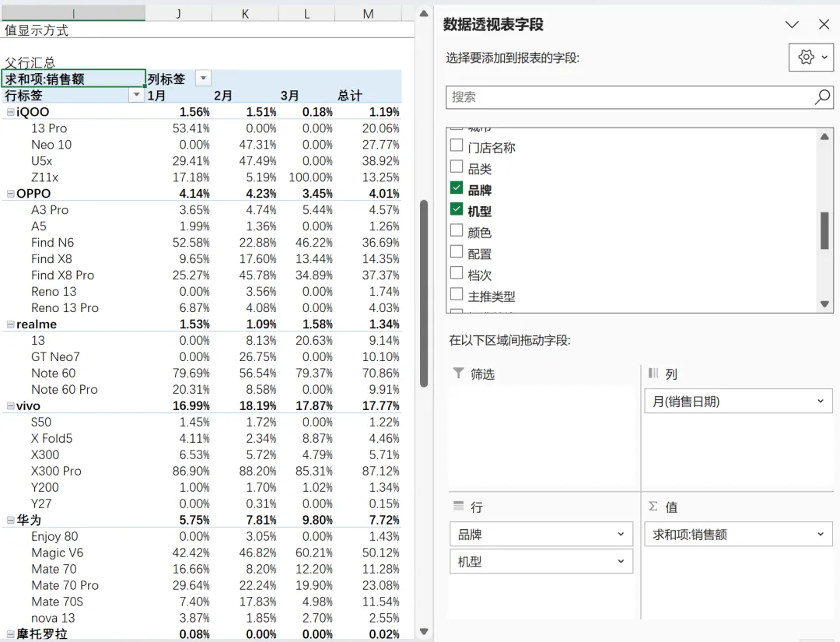Click the worksheet vertical scrollbar thumb

click(x=424, y=293)
